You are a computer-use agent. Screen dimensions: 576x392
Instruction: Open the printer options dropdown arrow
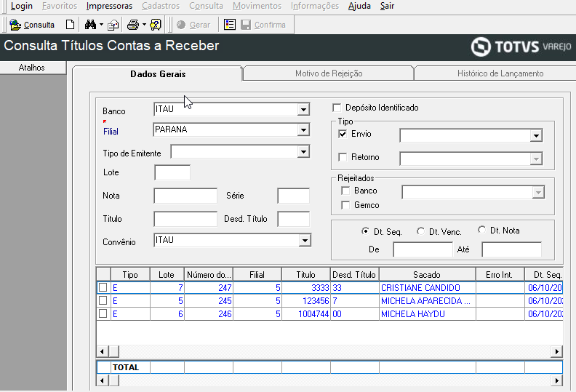click(x=144, y=25)
